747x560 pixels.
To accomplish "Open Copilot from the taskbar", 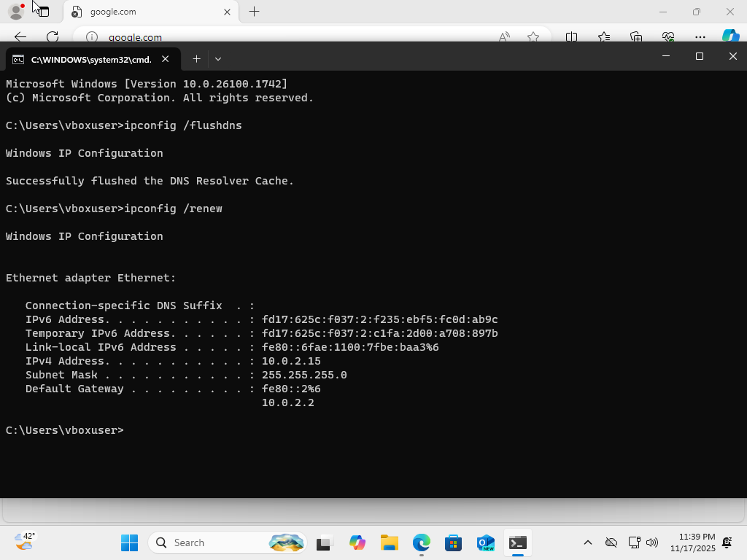I will (357, 542).
